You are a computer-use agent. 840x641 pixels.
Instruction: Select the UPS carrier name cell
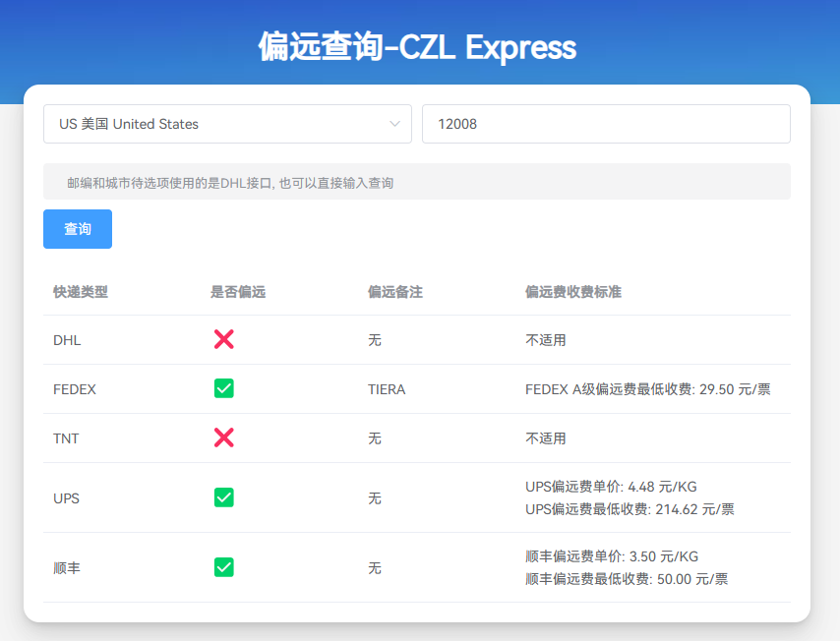(x=67, y=498)
